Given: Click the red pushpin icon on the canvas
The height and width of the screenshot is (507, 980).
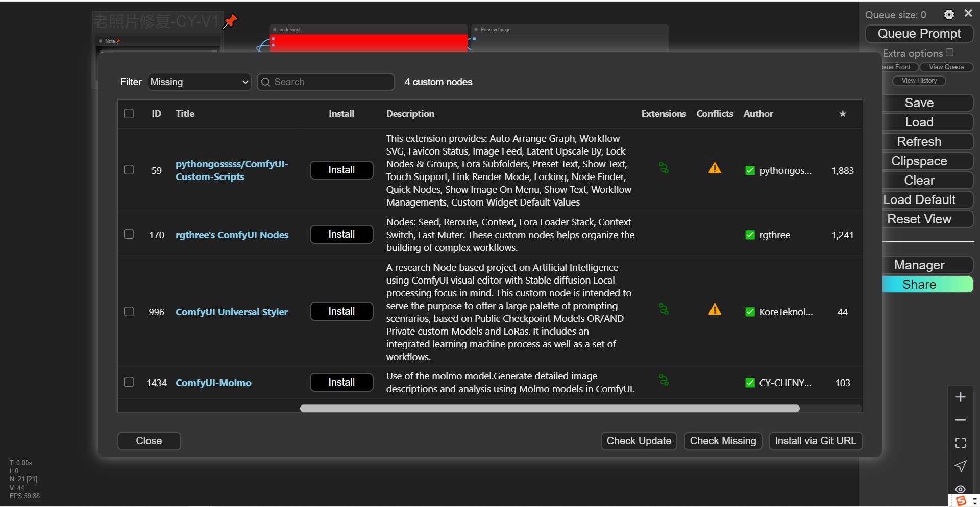Looking at the screenshot, I should [231, 21].
